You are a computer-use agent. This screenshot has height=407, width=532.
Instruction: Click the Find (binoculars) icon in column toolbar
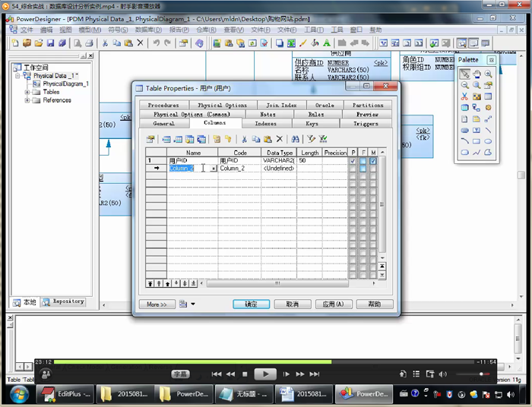[296, 139]
